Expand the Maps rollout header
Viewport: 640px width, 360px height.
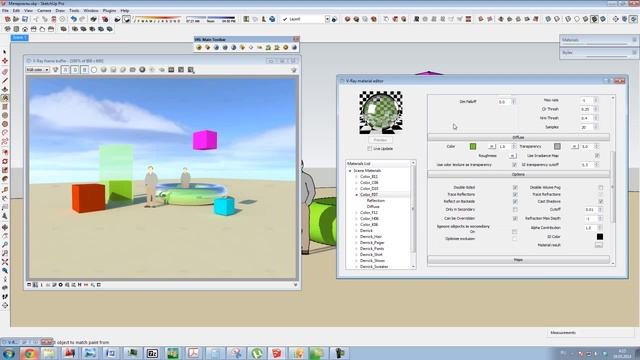tap(518, 260)
